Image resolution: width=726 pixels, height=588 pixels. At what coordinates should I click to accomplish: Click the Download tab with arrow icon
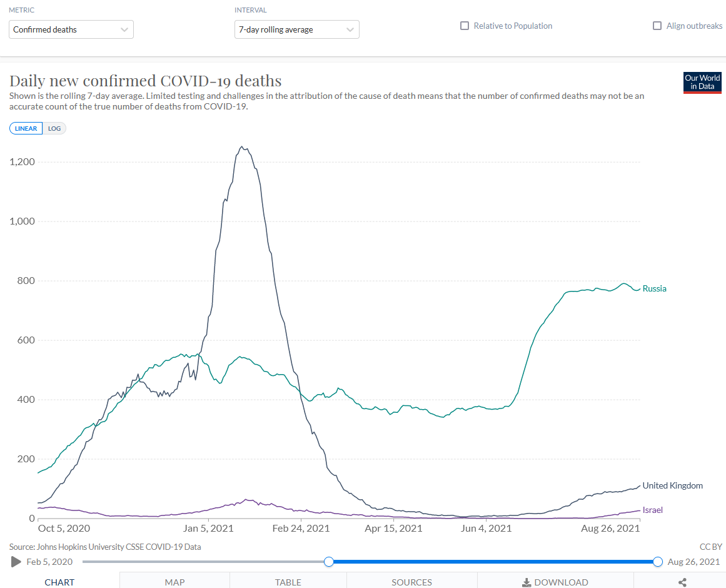click(x=555, y=582)
